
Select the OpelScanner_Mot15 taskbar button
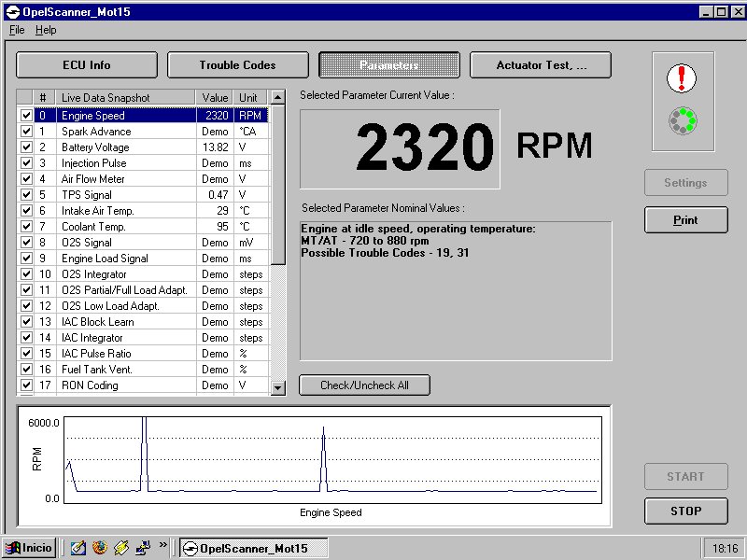point(253,548)
